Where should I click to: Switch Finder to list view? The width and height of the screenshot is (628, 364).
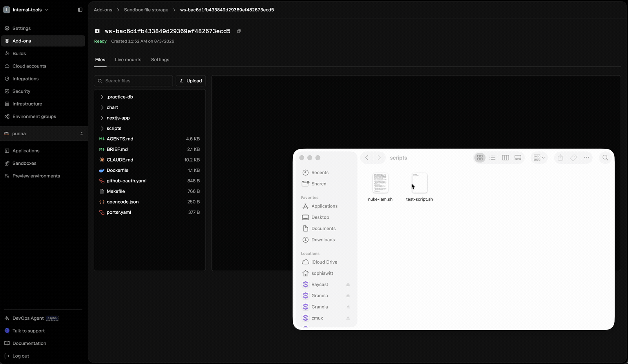coord(493,158)
